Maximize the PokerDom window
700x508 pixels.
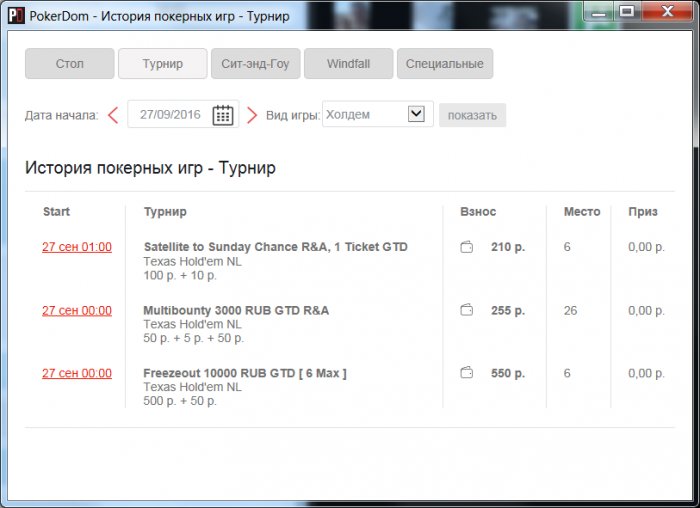click(x=626, y=11)
